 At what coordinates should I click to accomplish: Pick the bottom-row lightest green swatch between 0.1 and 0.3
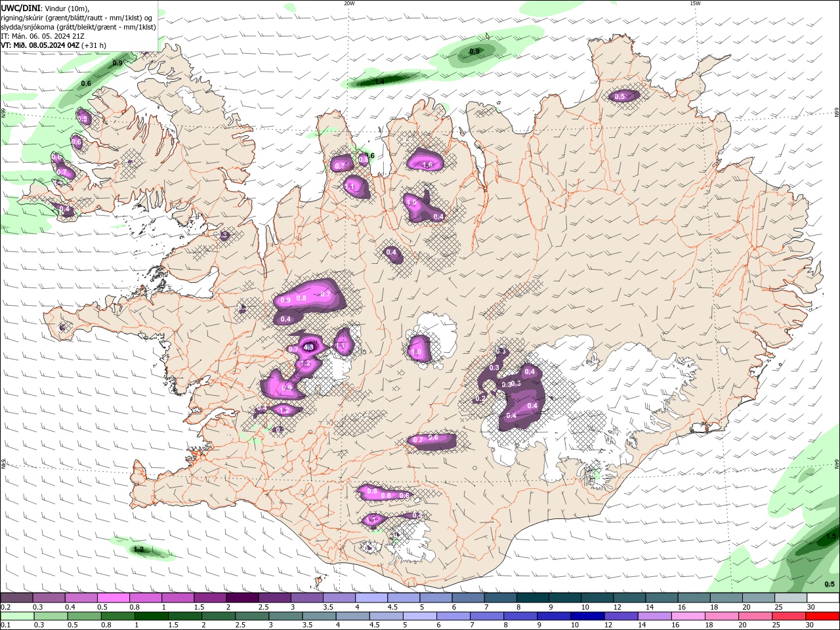[x=18, y=616]
